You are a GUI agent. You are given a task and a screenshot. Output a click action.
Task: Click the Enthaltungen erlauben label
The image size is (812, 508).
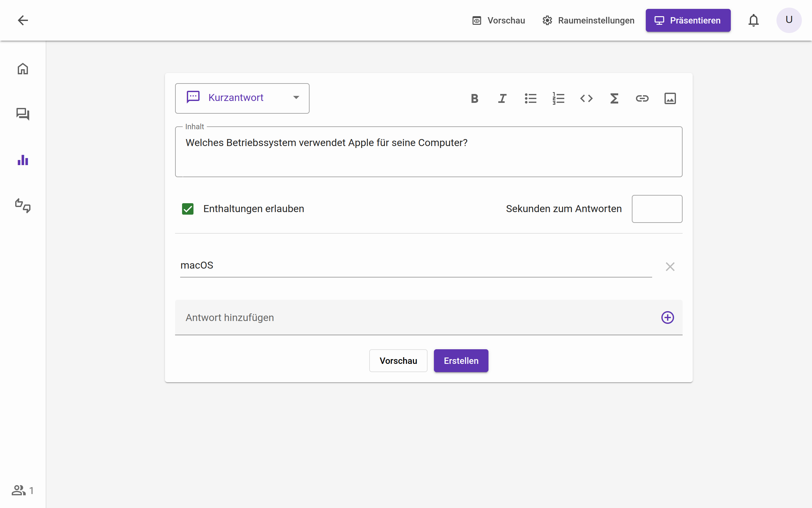(x=253, y=209)
